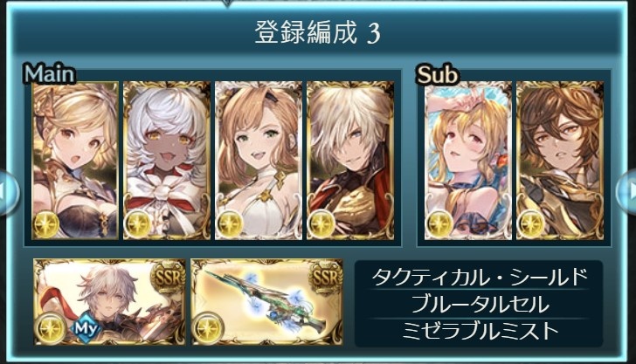Go to next party with right arrow
This screenshot has width=636, height=364.
[626, 191]
